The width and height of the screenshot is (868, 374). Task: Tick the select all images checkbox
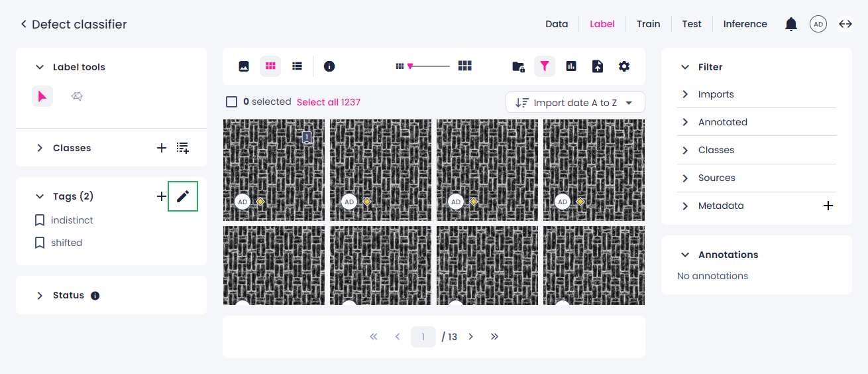pos(231,102)
